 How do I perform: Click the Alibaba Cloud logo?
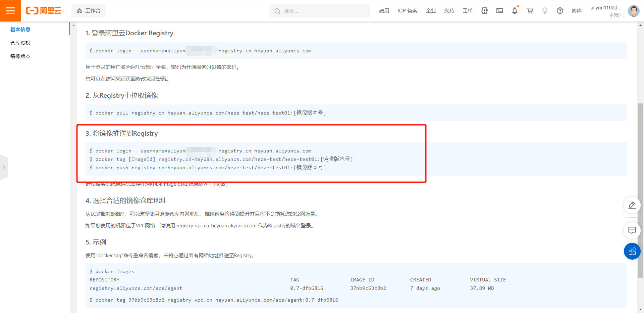pyautogui.click(x=44, y=11)
